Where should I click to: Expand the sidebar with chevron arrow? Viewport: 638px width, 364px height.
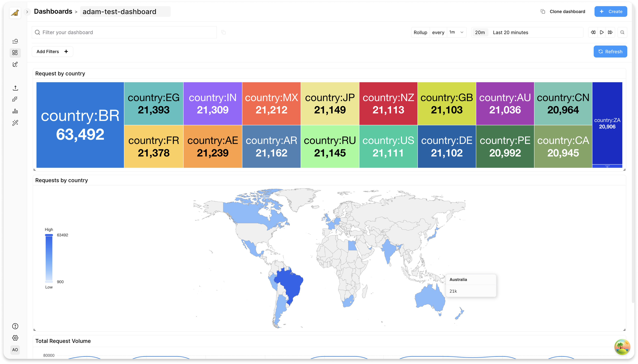click(27, 12)
